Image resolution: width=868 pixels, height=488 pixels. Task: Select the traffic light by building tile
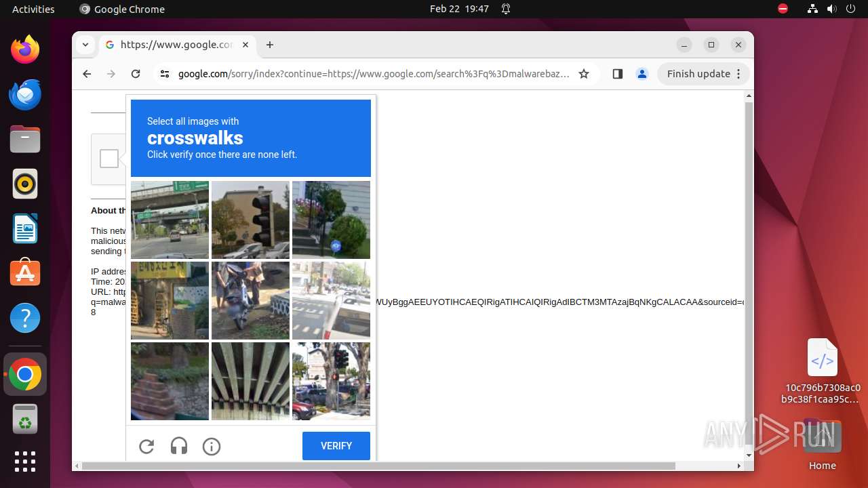click(x=250, y=220)
